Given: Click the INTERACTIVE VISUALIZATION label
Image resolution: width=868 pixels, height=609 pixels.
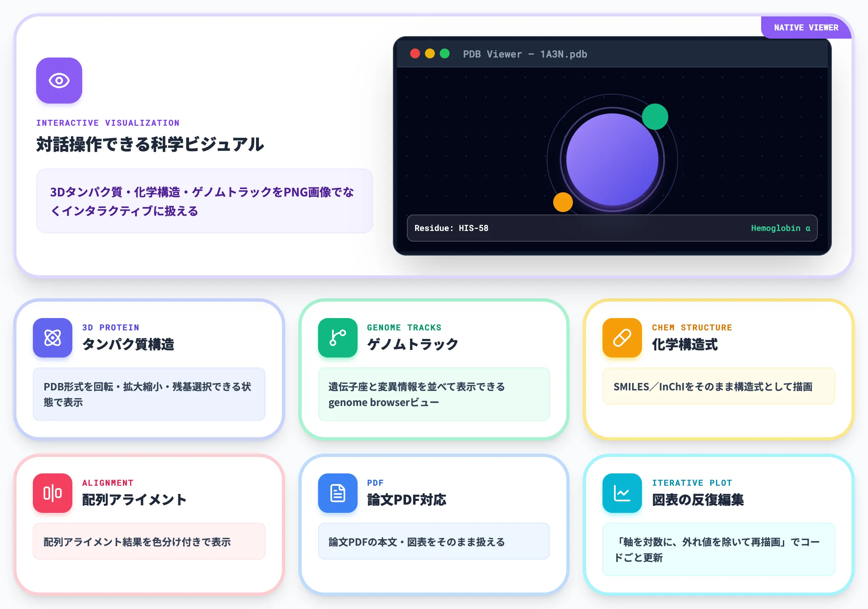Looking at the screenshot, I should click(x=108, y=123).
